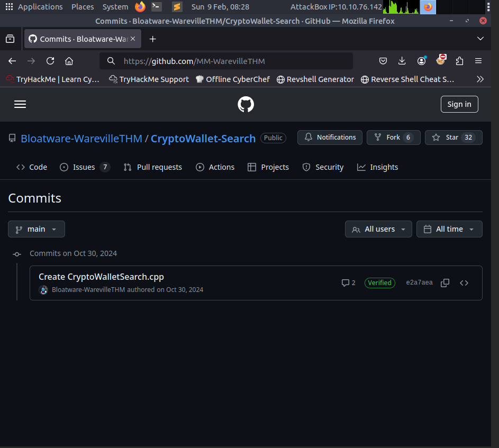Open the Revshell Generator bookmark

point(315,79)
